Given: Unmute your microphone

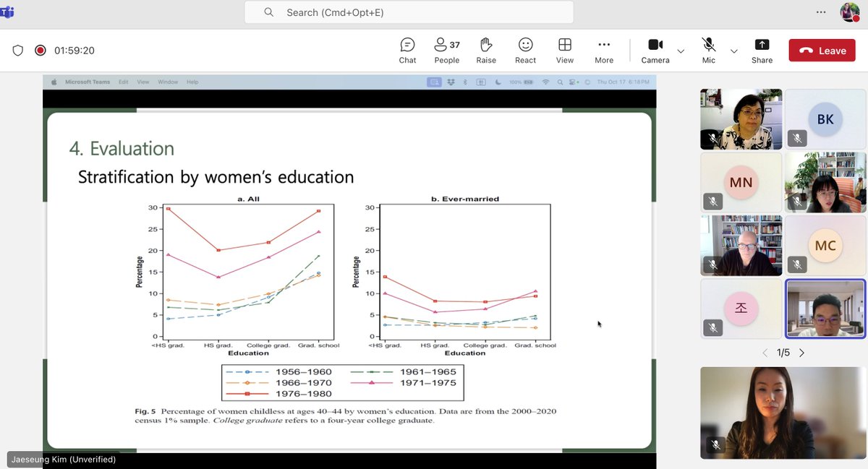Looking at the screenshot, I should tap(708, 50).
